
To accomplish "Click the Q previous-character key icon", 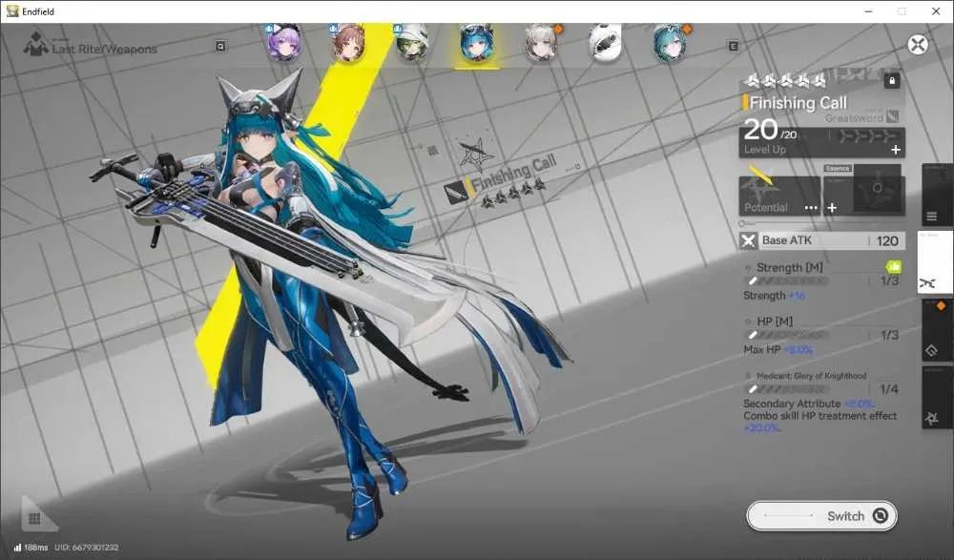I will 221,46.
